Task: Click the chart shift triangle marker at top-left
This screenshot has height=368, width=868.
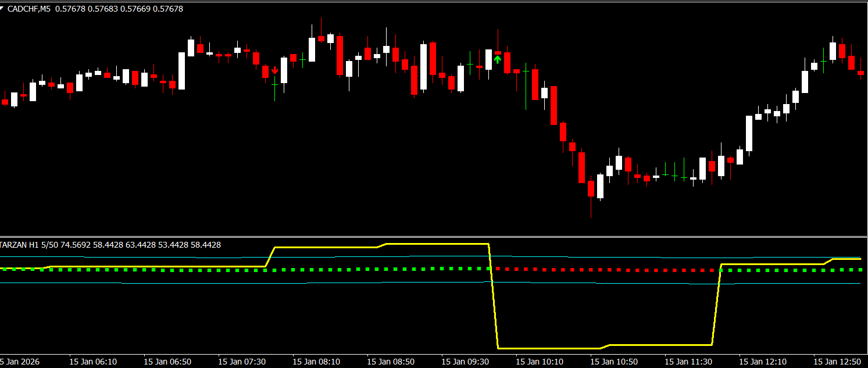Action: [x=3, y=9]
